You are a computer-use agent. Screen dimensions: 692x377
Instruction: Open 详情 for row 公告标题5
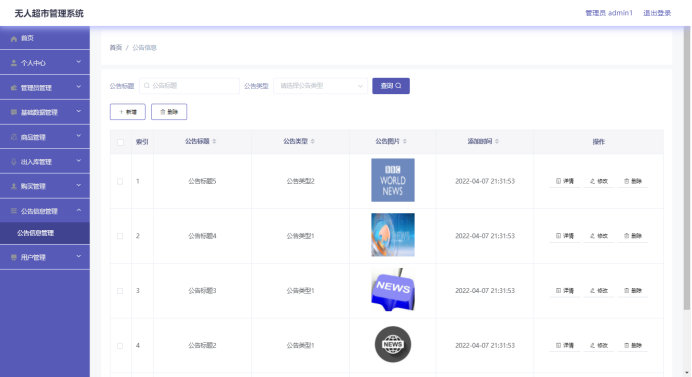click(564, 181)
